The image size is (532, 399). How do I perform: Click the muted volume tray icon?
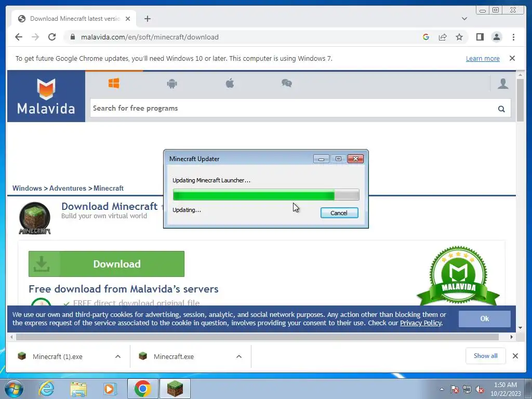tap(480, 389)
